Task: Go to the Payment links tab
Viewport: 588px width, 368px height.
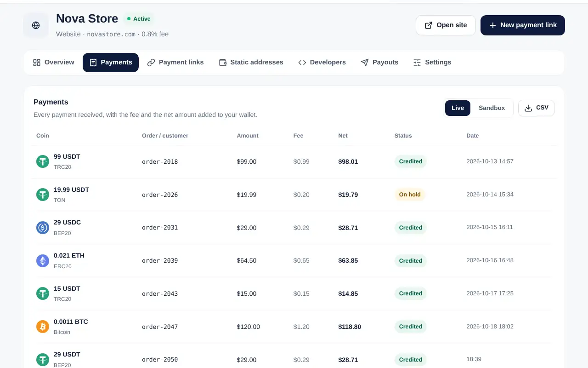Action: click(175, 63)
